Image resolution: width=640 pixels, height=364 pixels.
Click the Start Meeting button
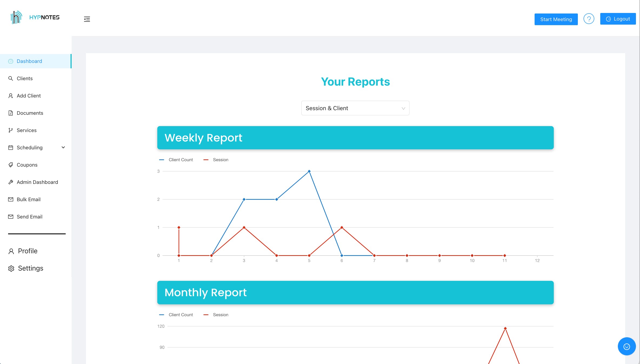pyautogui.click(x=556, y=19)
